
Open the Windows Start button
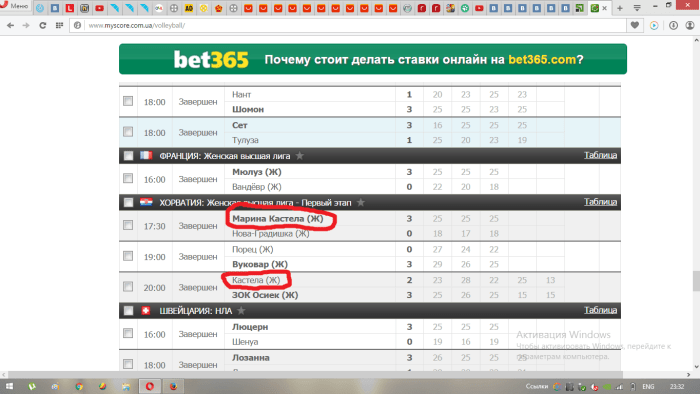click(x=9, y=386)
